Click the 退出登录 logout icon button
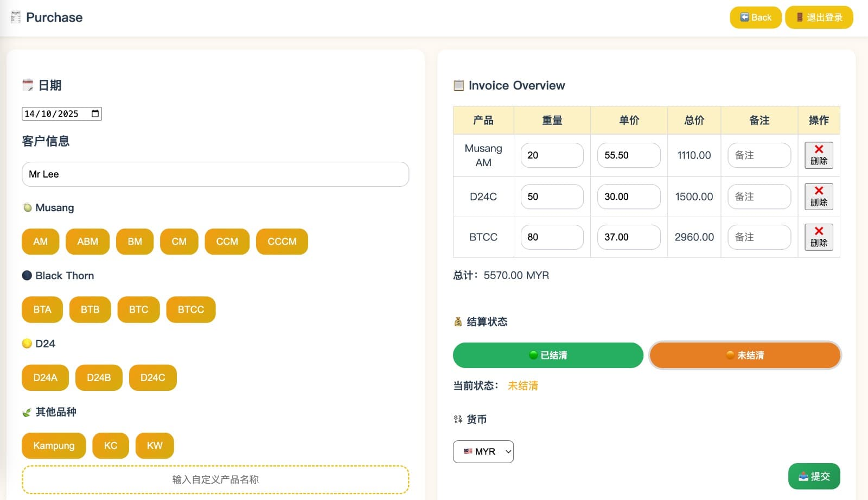 pyautogui.click(x=800, y=17)
